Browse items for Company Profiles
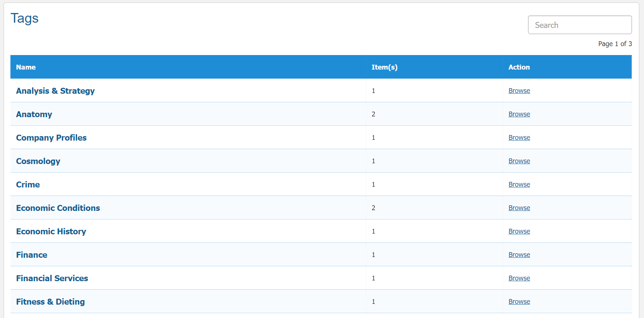The width and height of the screenshot is (644, 318). click(x=519, y=138)
